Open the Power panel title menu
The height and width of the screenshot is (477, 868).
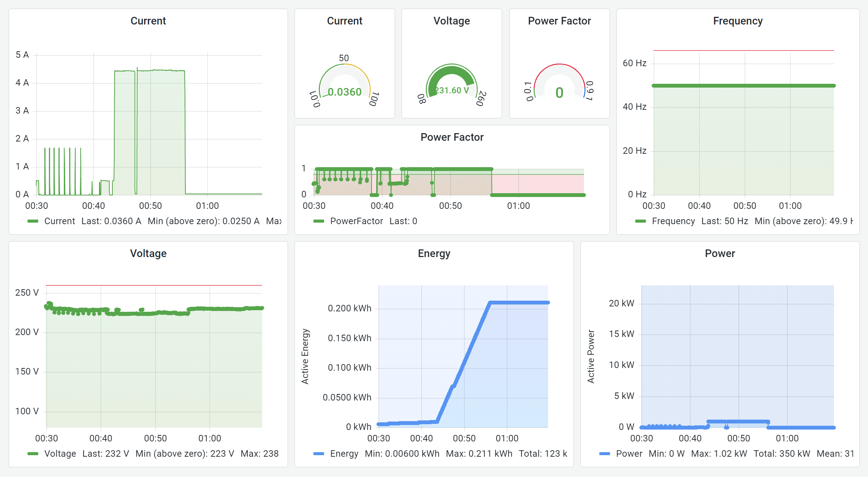(x=720, y=253)
